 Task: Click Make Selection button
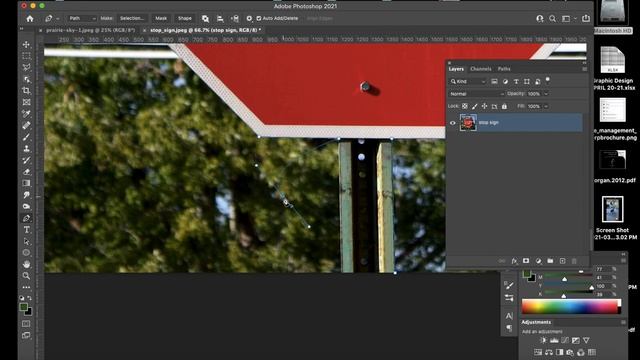coord(131,18)
